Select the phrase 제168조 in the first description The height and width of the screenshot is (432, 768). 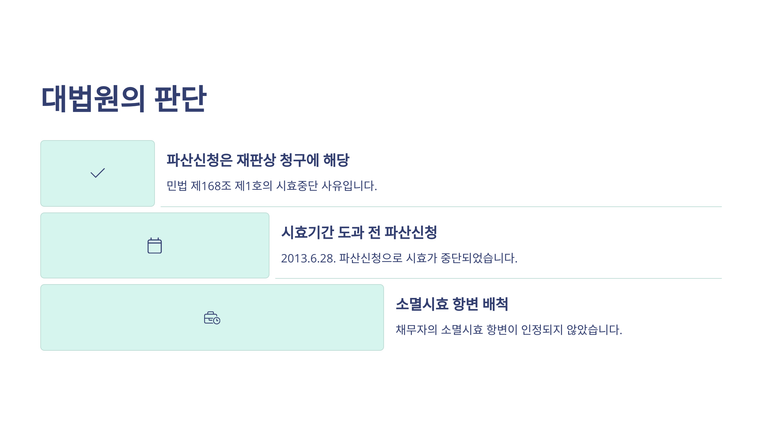211,186
